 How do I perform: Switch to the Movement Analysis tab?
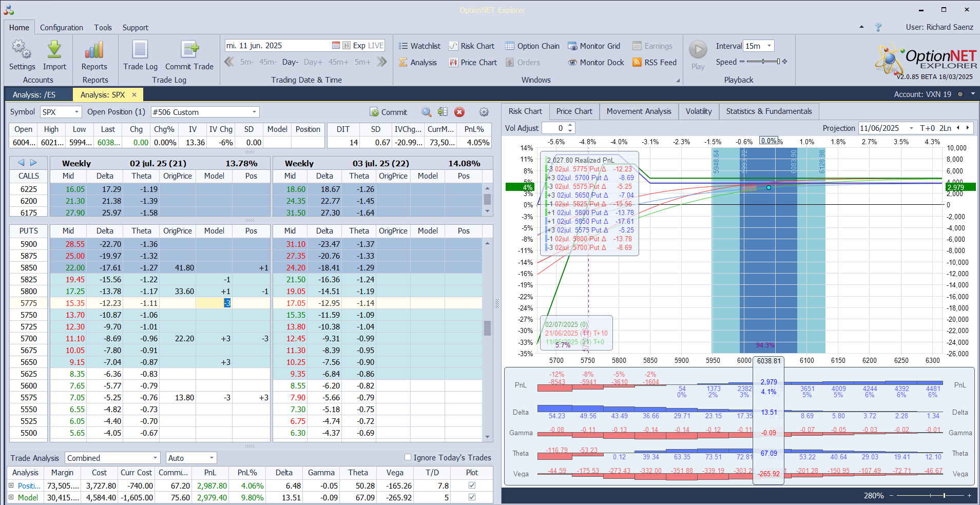tap(639, 111)
